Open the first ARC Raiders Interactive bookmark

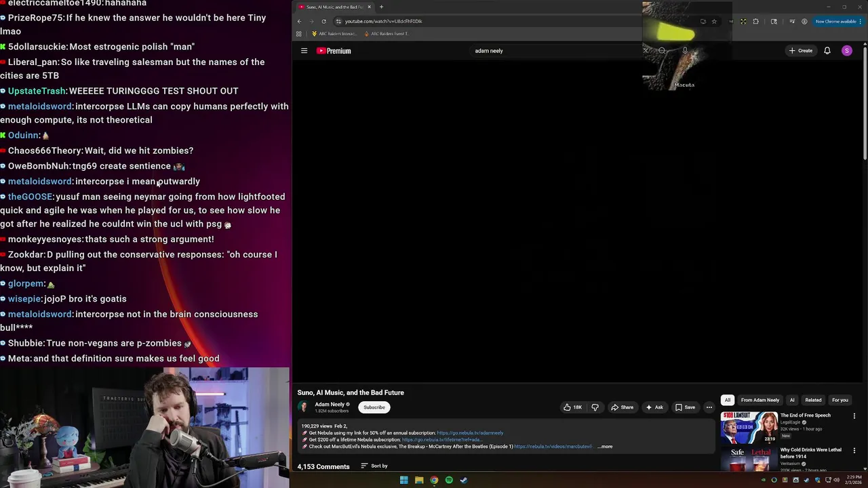[334, 34]
